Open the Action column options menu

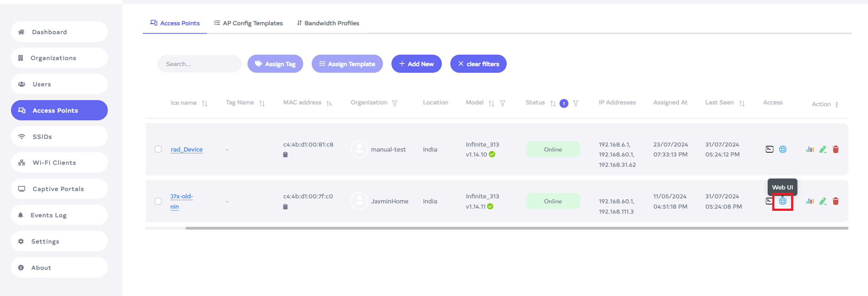pyautogui.click(x=836, y=105)
